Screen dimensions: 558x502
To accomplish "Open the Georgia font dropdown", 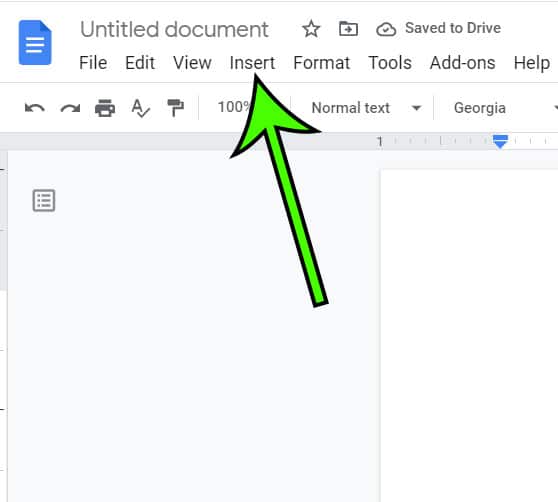I will pyautogui.click(x=505, y=108).
